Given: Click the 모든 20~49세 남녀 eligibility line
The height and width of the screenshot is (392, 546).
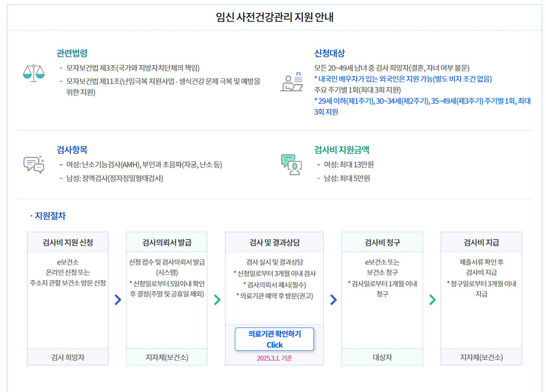Looking at the screenshot, I should coord(392,68).
